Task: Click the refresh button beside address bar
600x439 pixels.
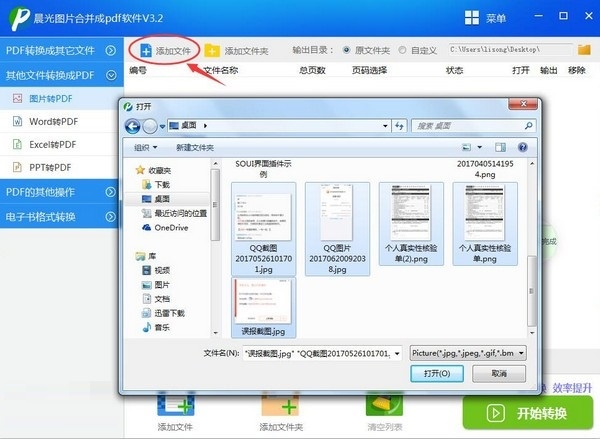Action: (399, 126)
